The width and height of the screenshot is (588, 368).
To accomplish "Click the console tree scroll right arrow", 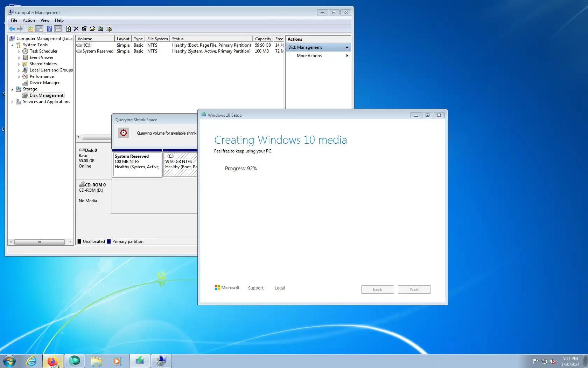I will coord(70,242).
